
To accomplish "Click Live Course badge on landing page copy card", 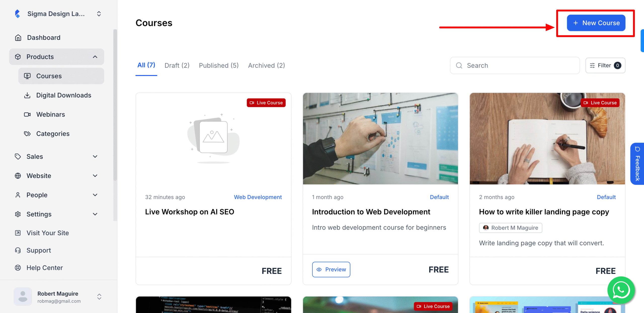I will click(x=600, y=103).
